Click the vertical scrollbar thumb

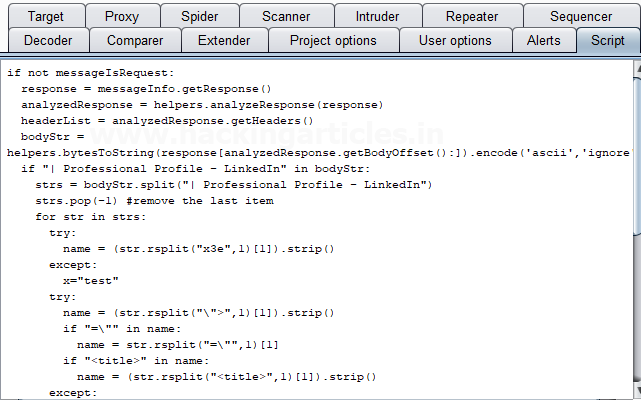coord(636,150)
